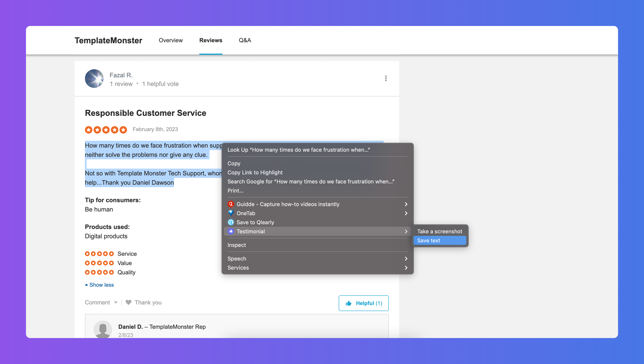Click the Tip for consumers label
The height and width of the screenshot is (364, 644).
point(113,200)
